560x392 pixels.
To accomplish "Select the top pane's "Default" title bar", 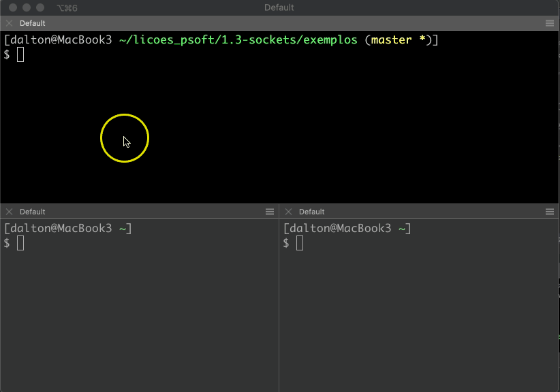I will [33, 23].
